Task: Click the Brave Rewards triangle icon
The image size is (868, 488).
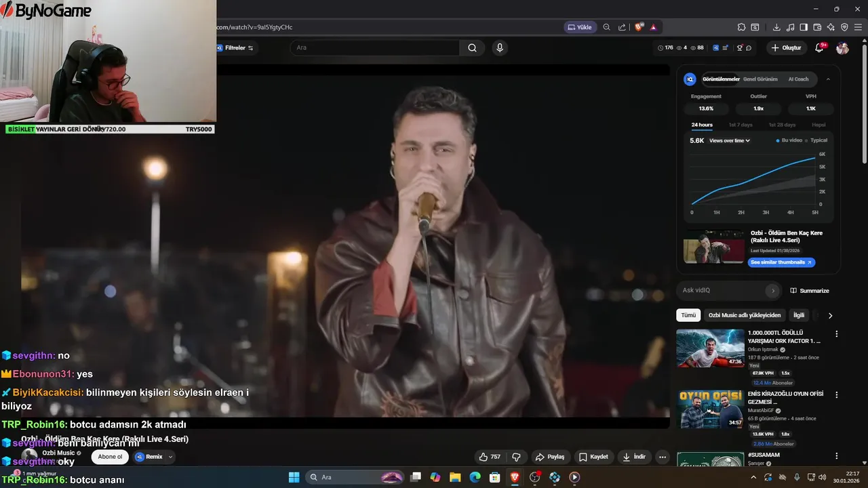Action: (653, 27)
